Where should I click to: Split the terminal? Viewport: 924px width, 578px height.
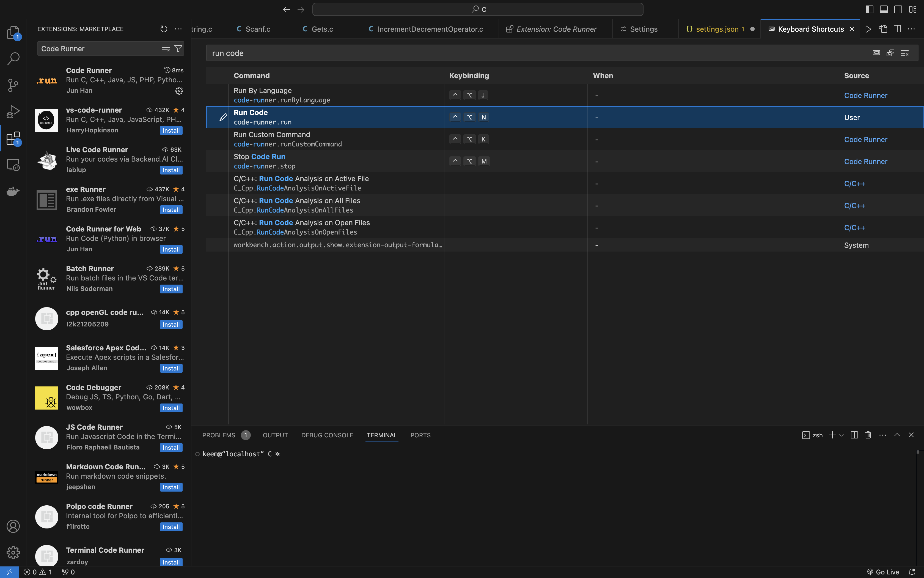854,435
